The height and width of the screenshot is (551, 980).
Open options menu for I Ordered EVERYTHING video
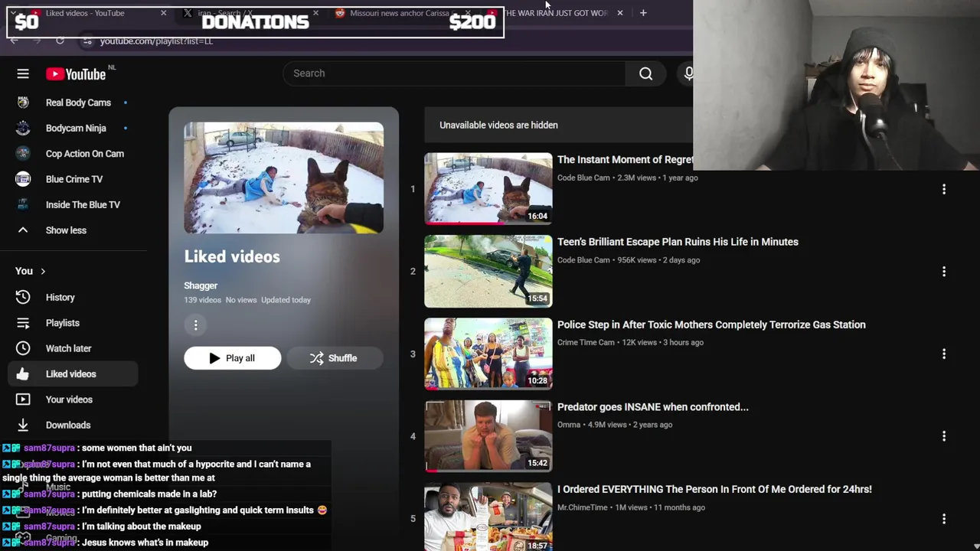(944, 519)
